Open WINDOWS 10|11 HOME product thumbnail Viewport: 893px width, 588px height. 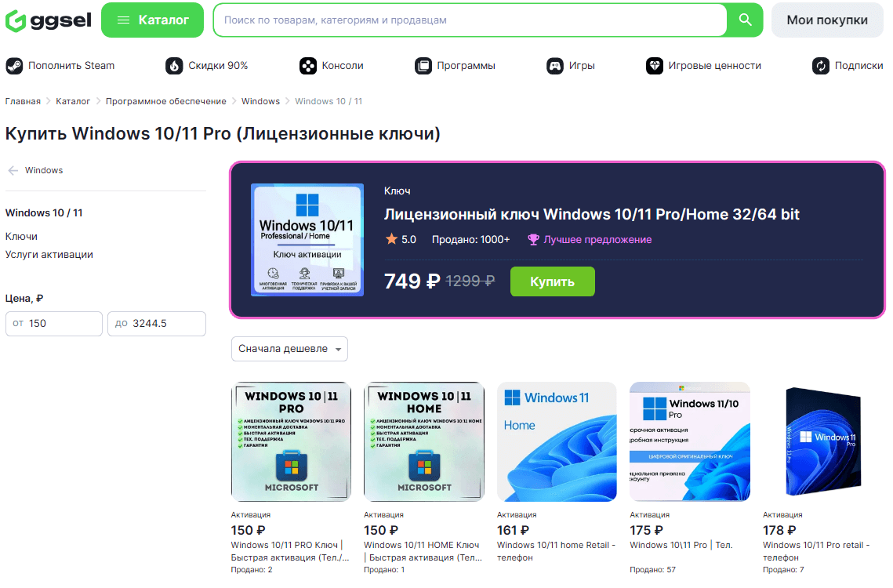[x=423, y=441]
